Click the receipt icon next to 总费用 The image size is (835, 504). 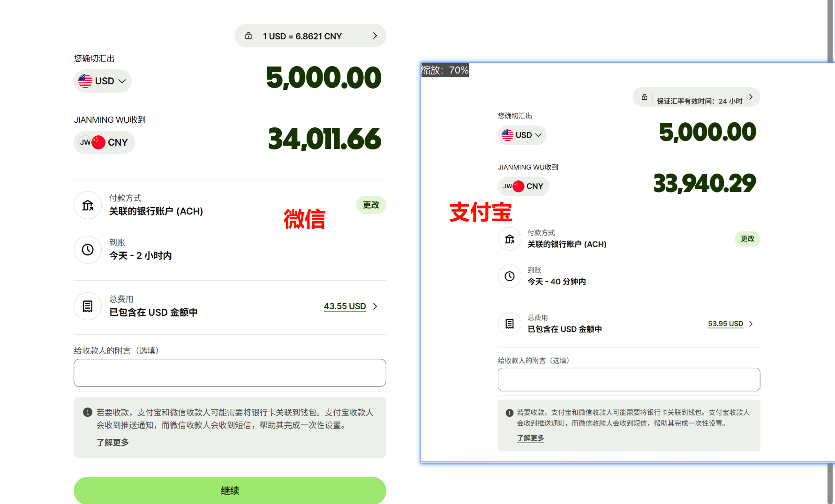(88, 306)
